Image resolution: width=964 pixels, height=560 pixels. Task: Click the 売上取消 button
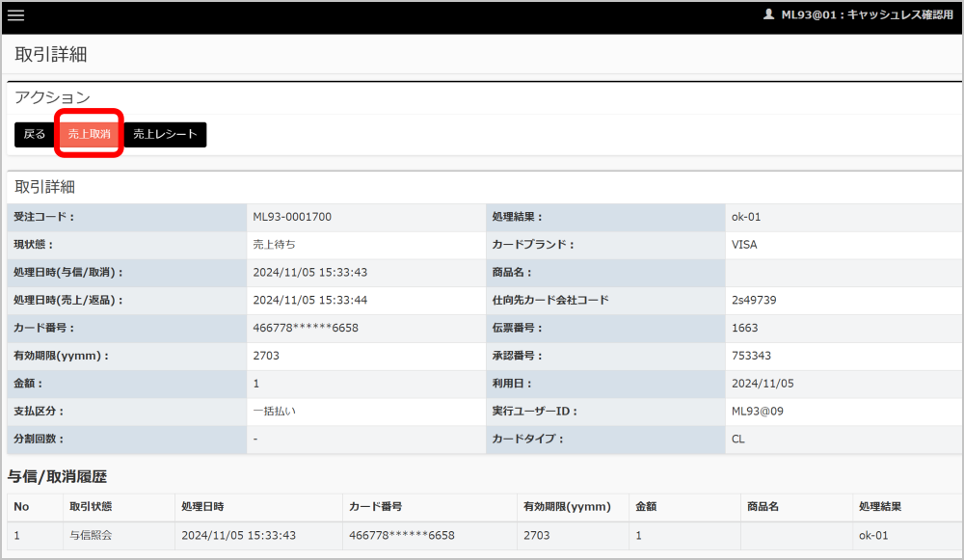pyautogui.click(x=89, y=134)
